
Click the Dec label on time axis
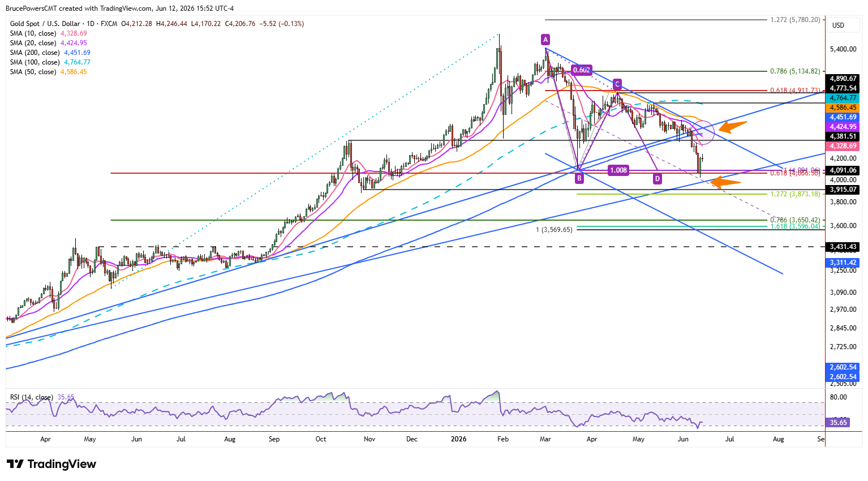(x=412, y=439)
